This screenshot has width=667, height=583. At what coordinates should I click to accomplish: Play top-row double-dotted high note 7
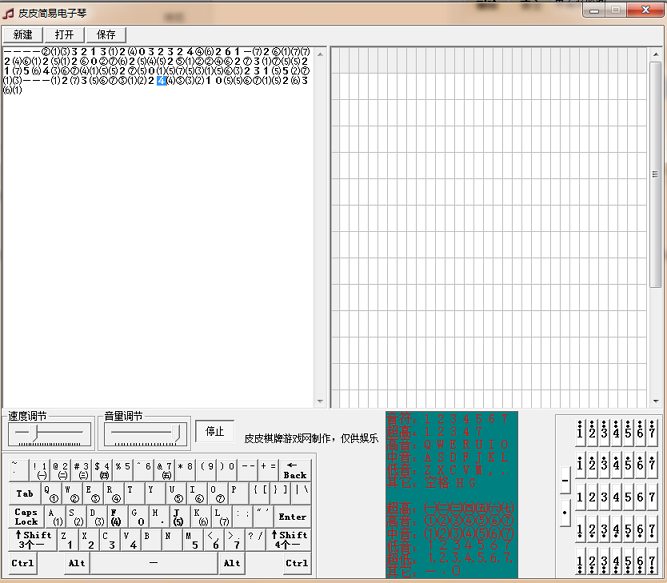[x=653, y=431]
